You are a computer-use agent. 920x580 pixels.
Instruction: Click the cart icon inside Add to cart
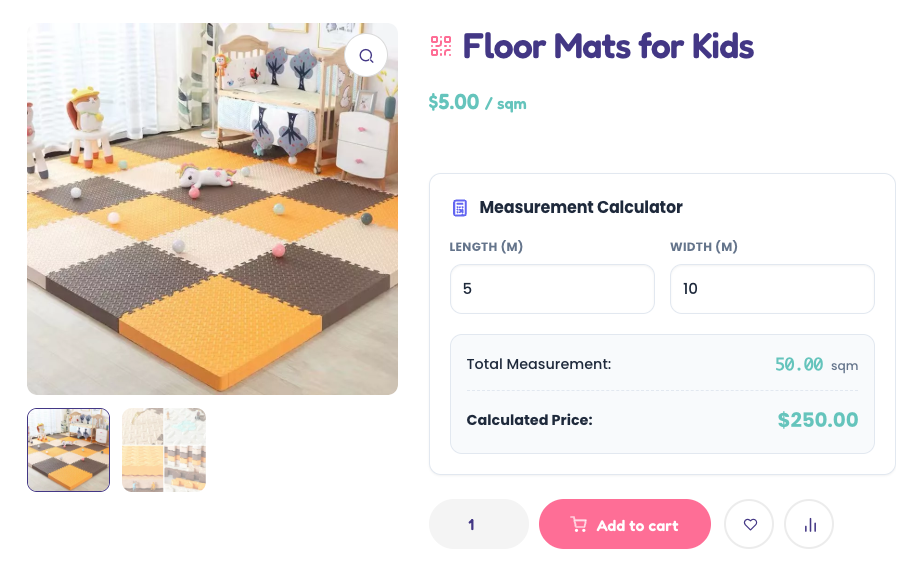pyautogui.click(x=578, y=525)
